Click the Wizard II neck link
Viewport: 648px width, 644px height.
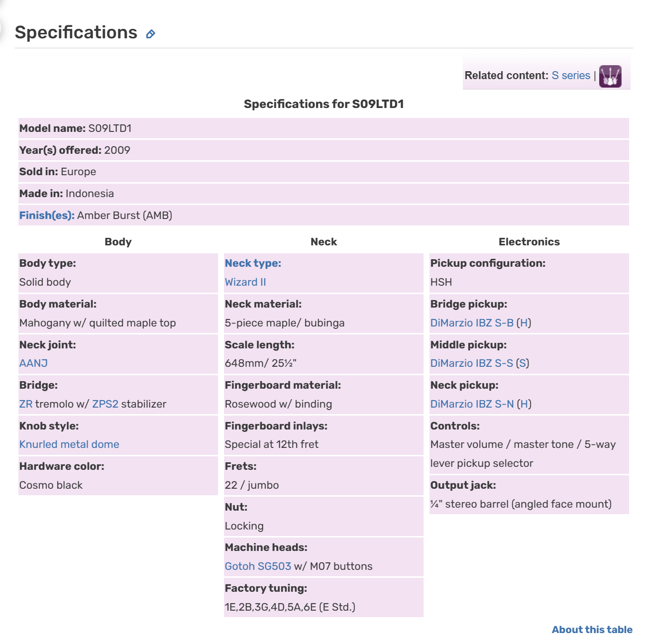[245, 282]
